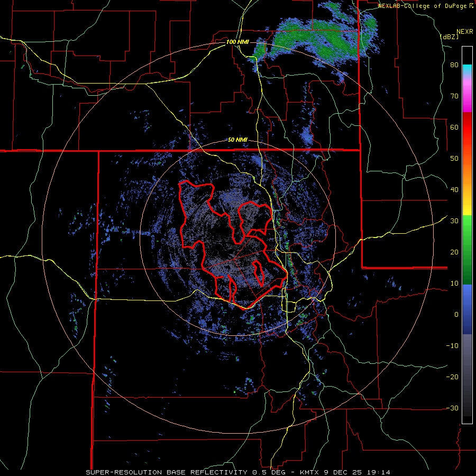
Task: Click the -10 value on the dBZ scale
Action: [452, 346]
